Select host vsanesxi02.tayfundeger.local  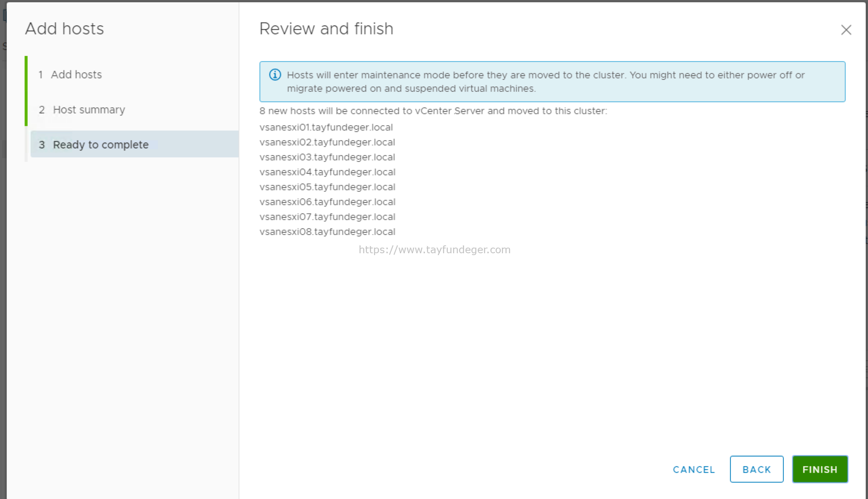coord(327,142)
